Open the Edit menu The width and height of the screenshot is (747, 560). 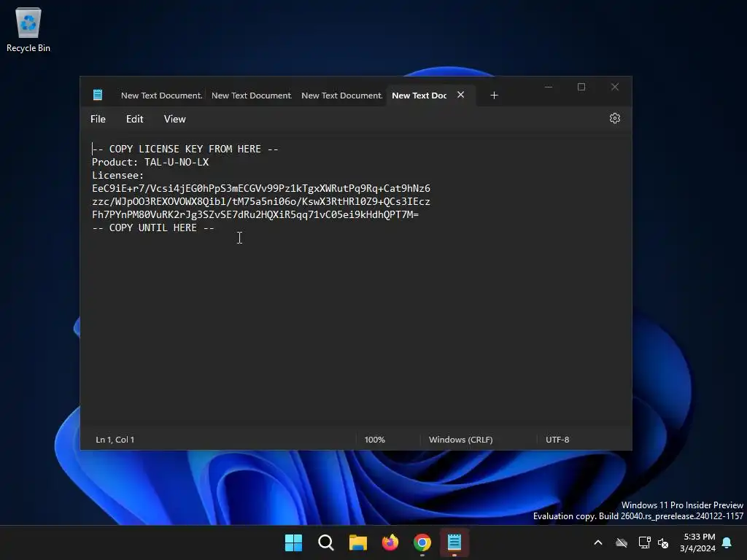click(134, 119)
